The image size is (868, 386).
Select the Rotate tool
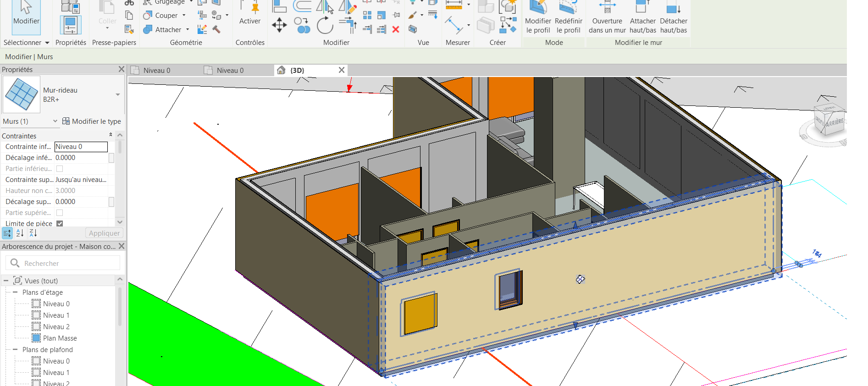click(x=325, y=25)
